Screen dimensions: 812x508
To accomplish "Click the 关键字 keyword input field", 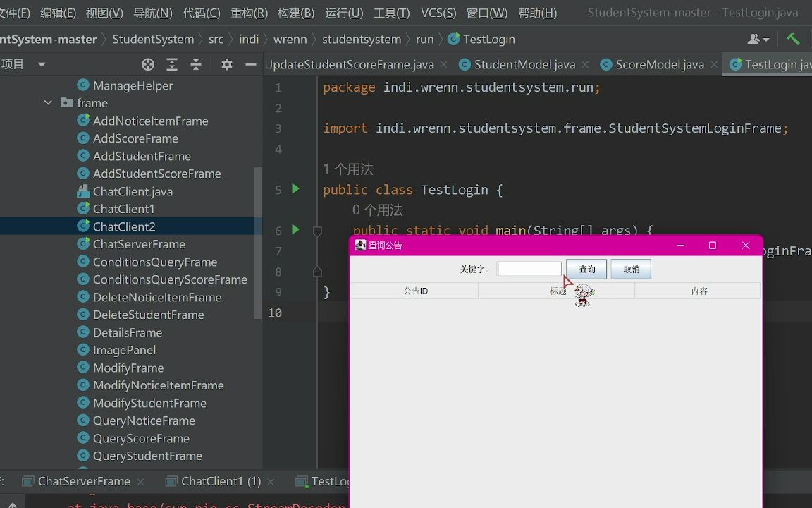I will [529, 268].
